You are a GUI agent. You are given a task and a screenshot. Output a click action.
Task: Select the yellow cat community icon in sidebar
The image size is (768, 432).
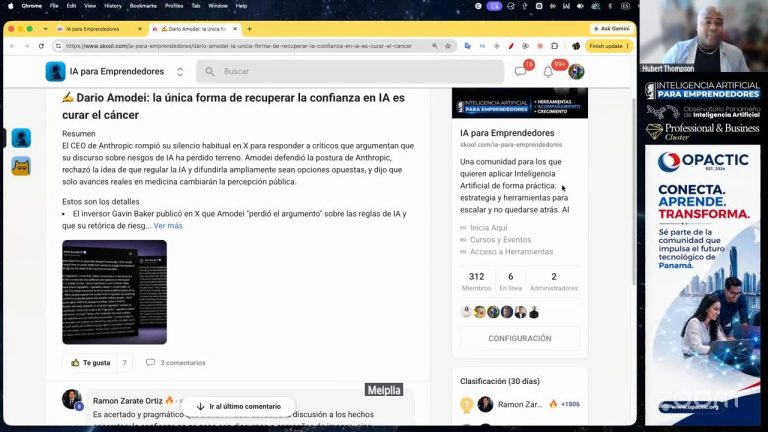21,167
